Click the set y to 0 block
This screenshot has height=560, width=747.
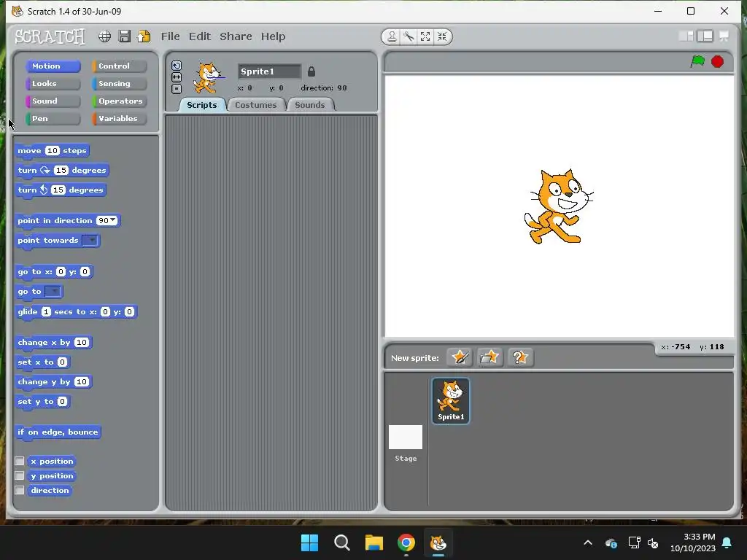pyautogui.click(x=43, y=402)
